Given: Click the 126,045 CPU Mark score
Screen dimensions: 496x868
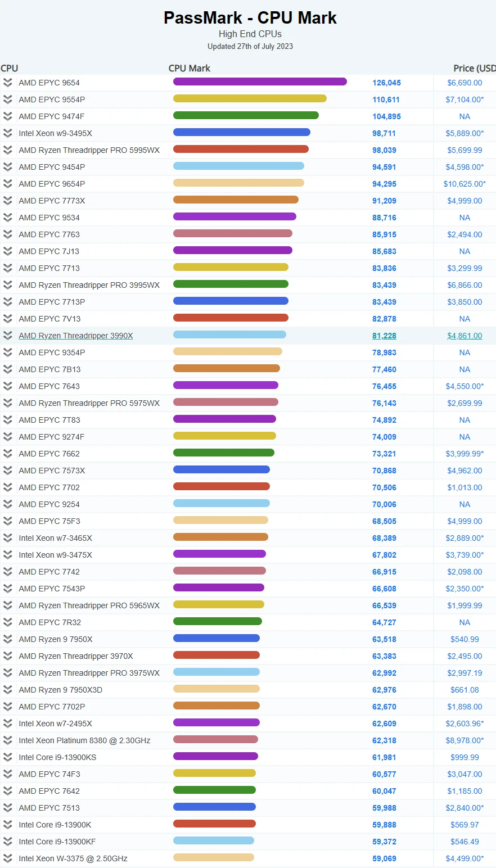Looking at the screenshot, I should pos(386,83).
